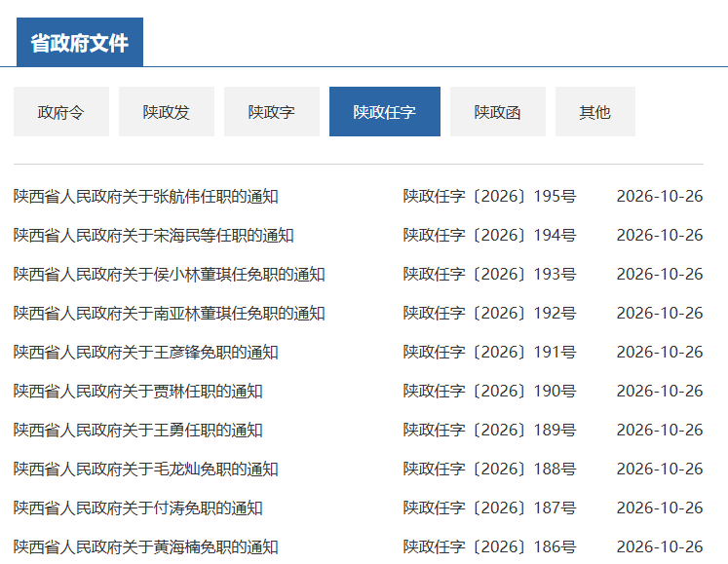Click date 2026-10-26 in the 190号 row
728x564 pixels.
click(660, 392)
